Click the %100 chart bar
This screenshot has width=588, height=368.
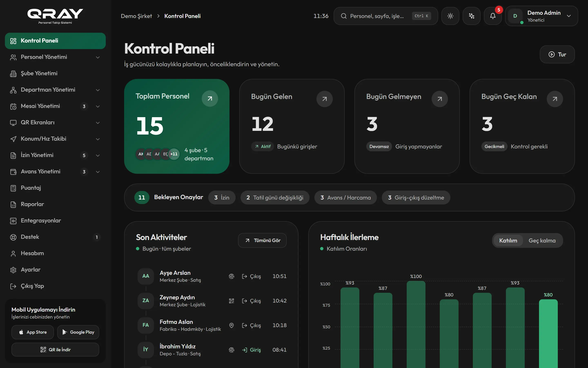pos(416,324)
